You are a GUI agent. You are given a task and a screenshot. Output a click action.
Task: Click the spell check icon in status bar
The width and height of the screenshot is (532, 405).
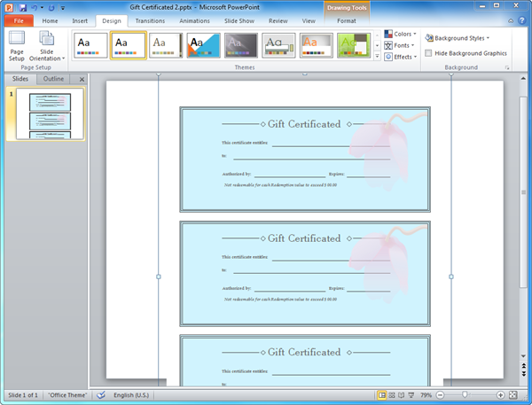(101, 394)
